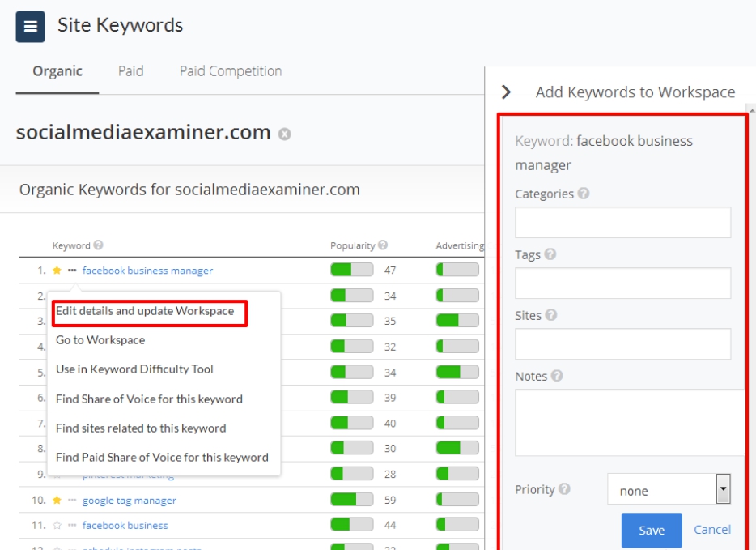Click the Advertising column header

[x=460, y=245]
